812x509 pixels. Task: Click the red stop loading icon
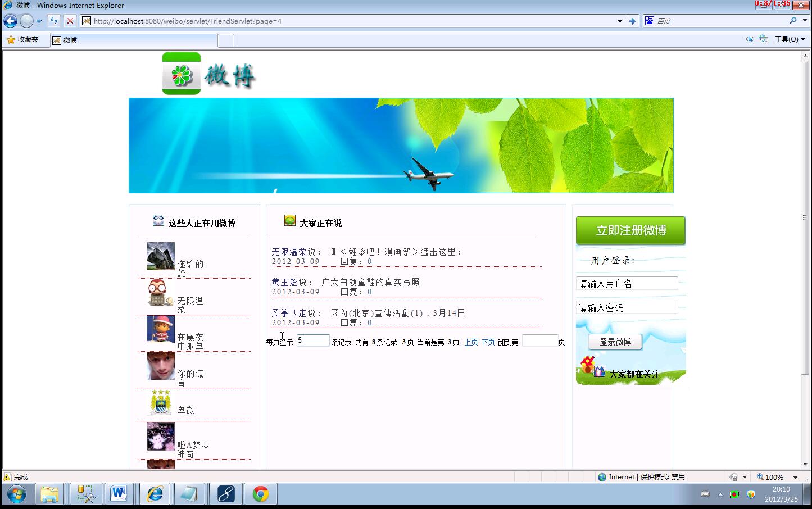point(70,21)
